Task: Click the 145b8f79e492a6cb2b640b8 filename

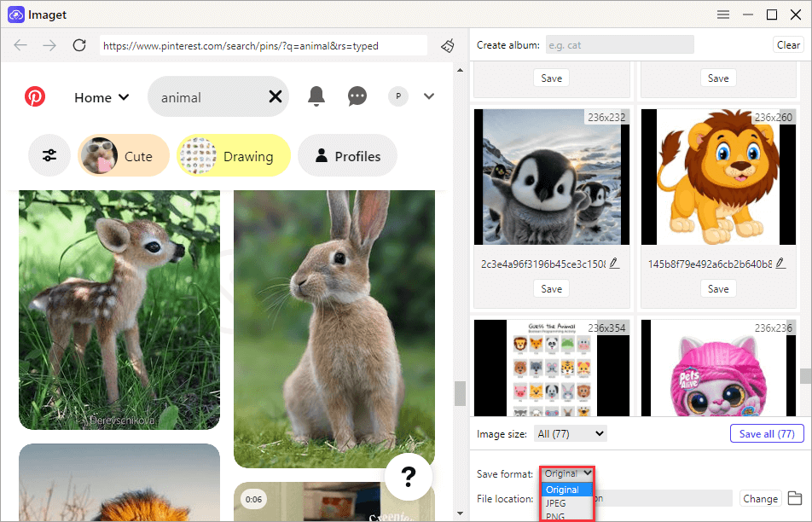Action: (710, 264)
